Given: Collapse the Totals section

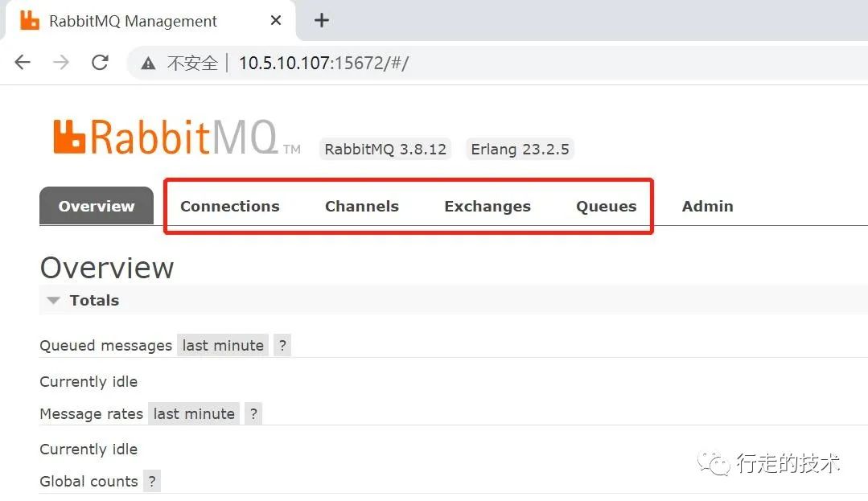Looking at the screenshot, I should [54, 301].
